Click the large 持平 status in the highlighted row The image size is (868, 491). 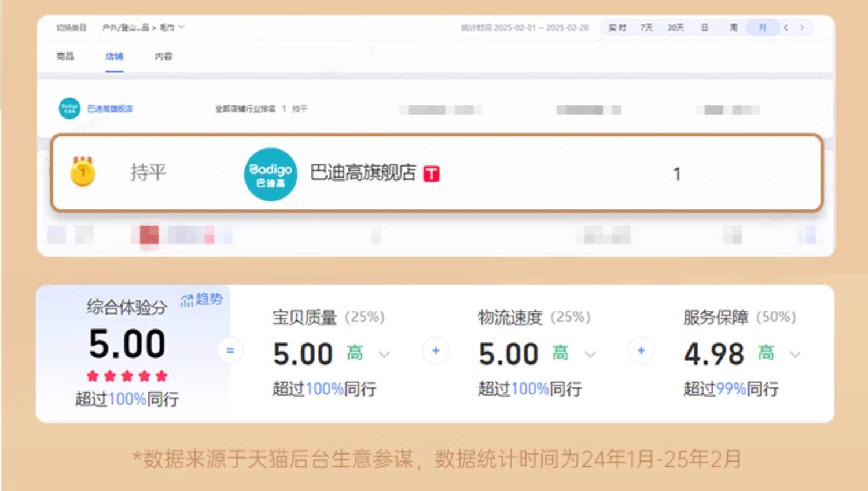[148, 172]
